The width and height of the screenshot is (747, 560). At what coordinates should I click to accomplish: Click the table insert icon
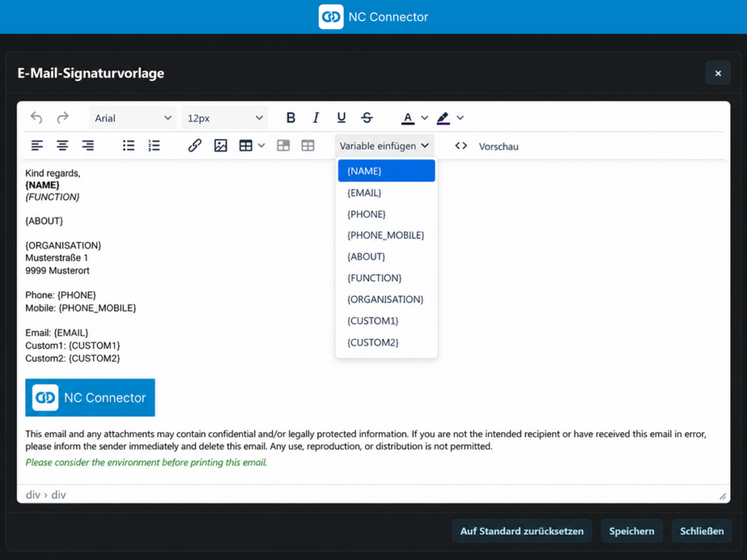[x=246, y=146]
